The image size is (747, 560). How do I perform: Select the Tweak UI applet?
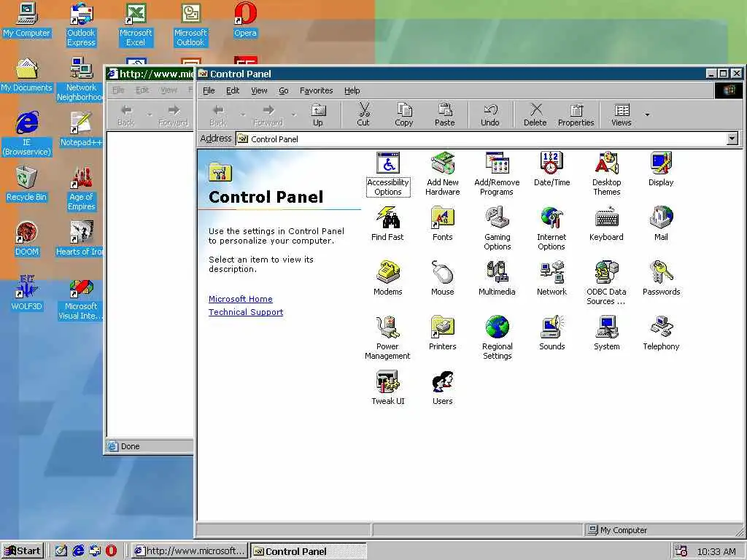pyautogui.click(x=388, y=389)
